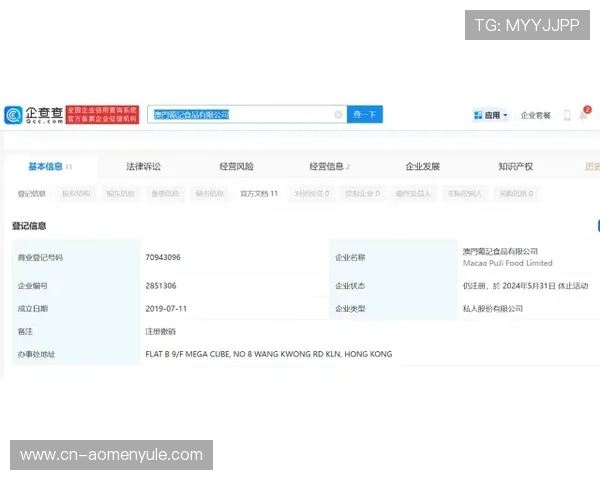Select the 实际控制人 sub-tab
This screenshot has width=600, height=480.
pos(465,194)
